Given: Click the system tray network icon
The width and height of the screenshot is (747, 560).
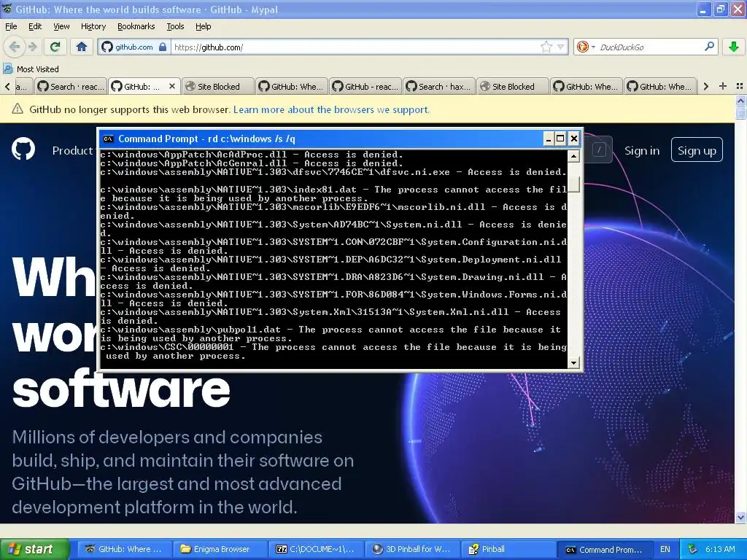Looking at the screenshot, I should coord(693,549).
